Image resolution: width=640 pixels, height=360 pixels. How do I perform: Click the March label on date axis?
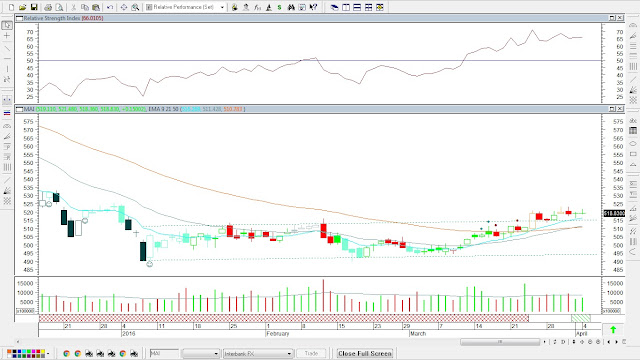coord(418,333)
